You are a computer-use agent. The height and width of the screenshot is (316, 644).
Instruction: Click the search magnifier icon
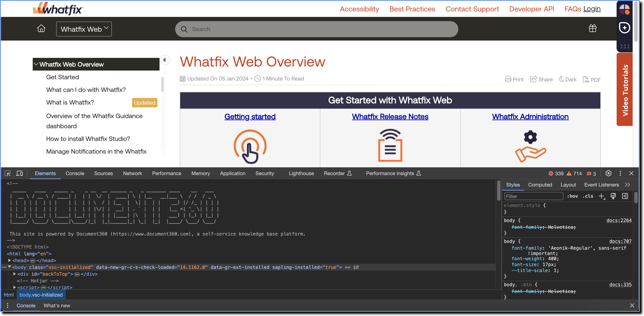point(184,29)
